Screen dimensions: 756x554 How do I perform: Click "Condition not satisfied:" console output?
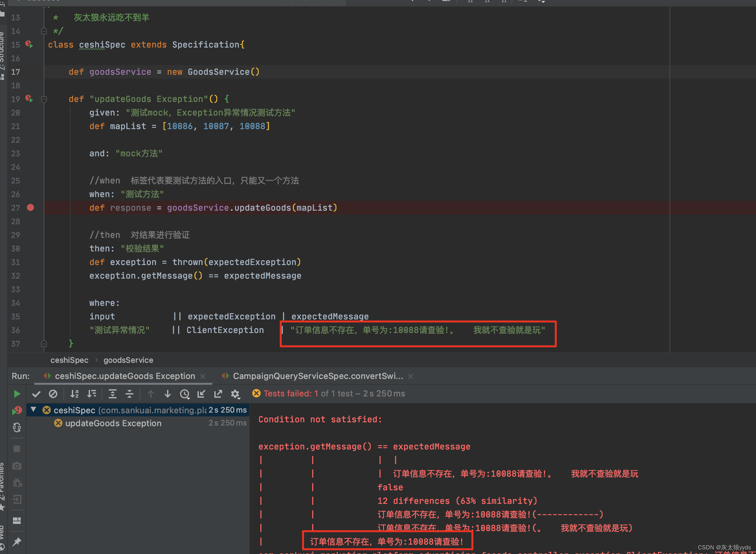(320, 419)
